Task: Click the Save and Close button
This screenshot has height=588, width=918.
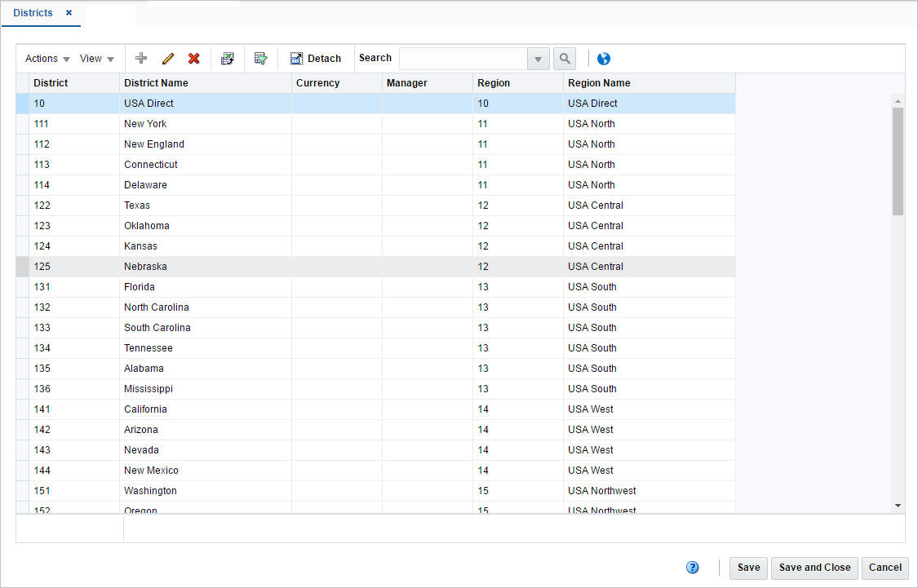Action: pyautogui.click(x=814, y=568)
